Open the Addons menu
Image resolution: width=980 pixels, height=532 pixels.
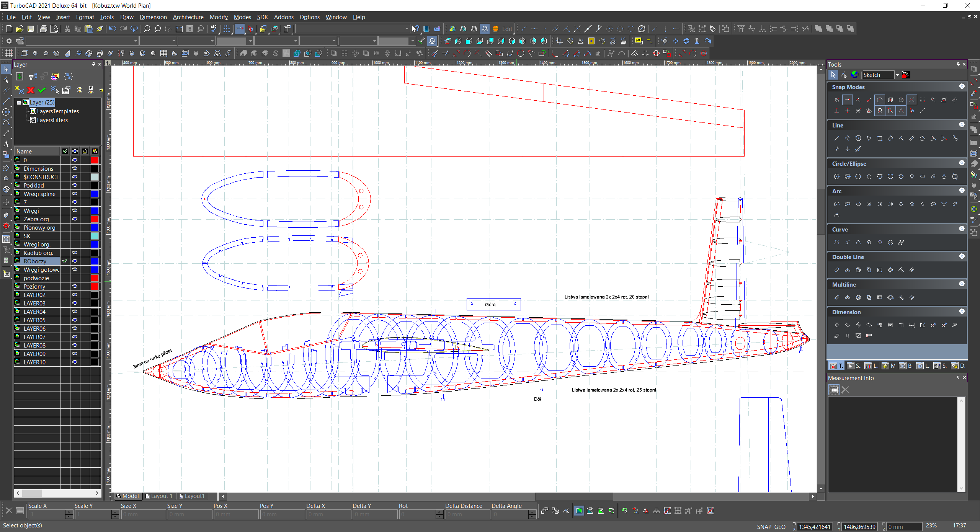click(x=284, y=17)
